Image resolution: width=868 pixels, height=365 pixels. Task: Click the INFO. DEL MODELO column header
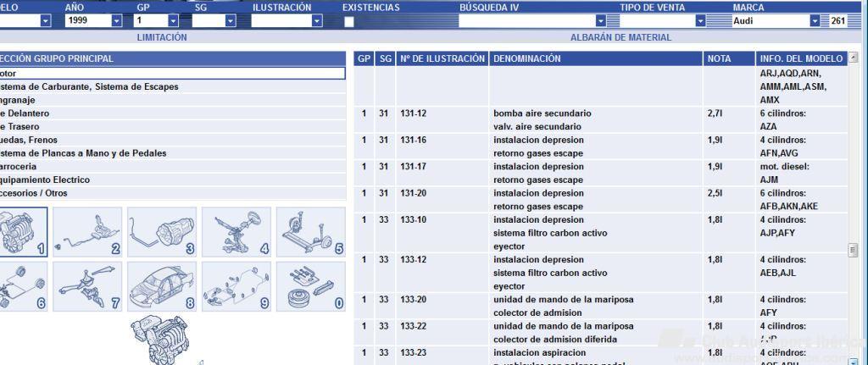[802, 58]
